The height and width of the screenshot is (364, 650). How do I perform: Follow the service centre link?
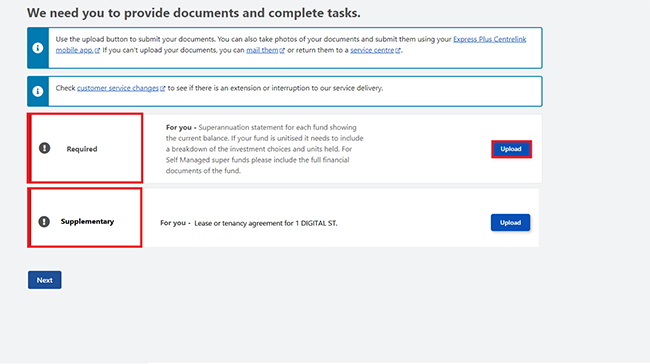pyautogui.click(x=372, y=50)
